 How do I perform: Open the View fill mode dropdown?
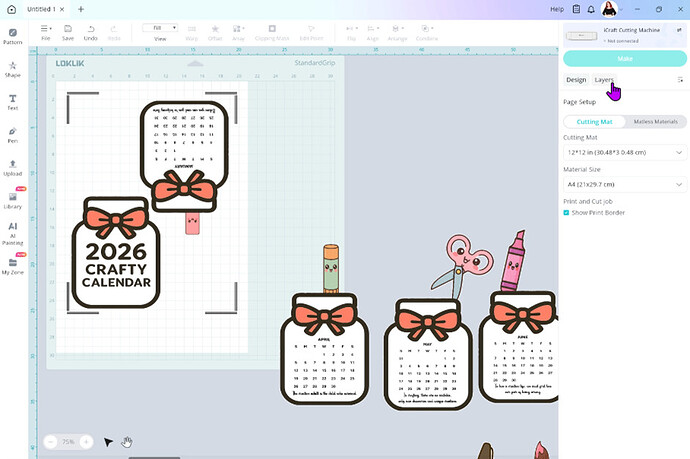coord(160,28)
